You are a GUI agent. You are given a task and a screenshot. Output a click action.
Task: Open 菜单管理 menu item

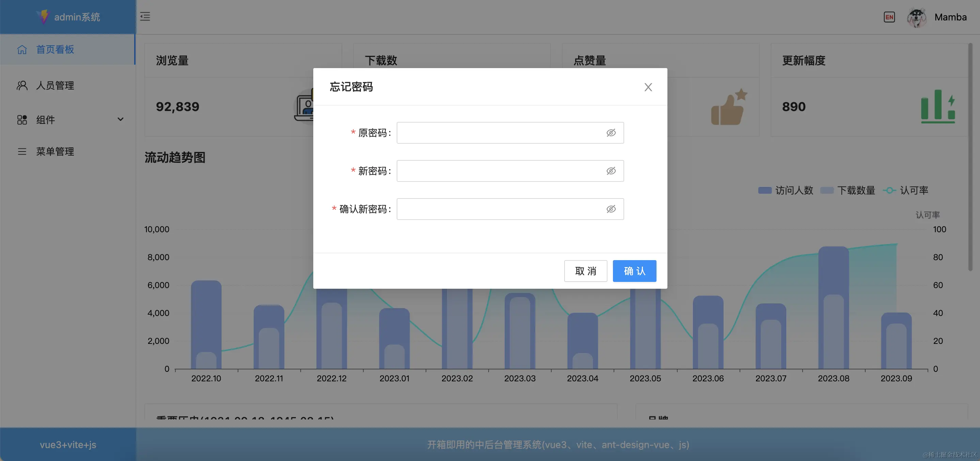pyautogui.click(x=55, y=152)
